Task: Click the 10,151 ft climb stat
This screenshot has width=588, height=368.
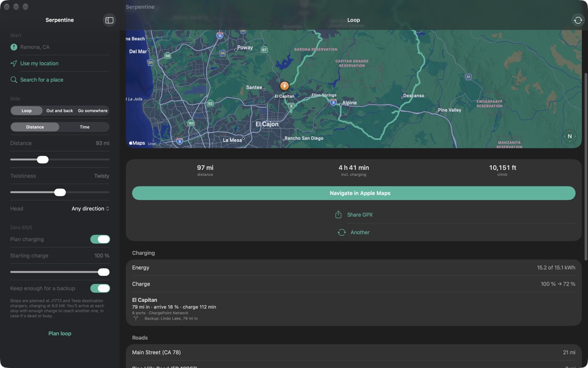Action: click(502, 170)
